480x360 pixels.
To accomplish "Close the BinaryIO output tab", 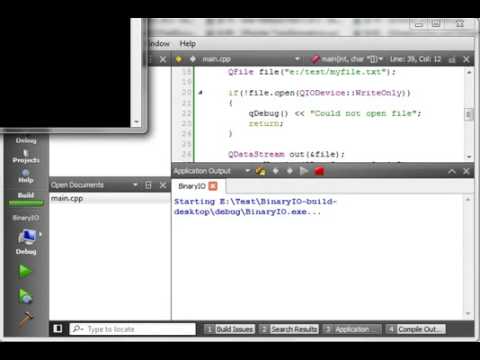I will pyautogui.click(x=213, y=186).
